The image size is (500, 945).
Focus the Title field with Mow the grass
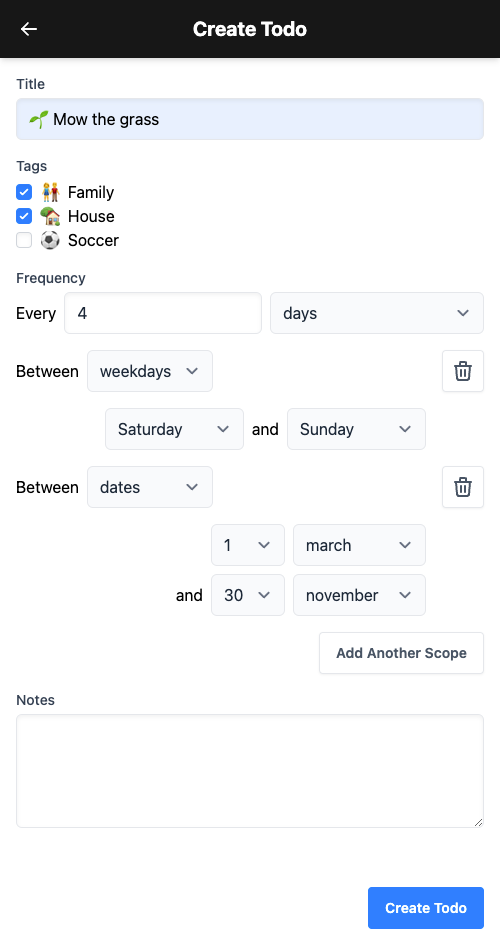point(249,119)
